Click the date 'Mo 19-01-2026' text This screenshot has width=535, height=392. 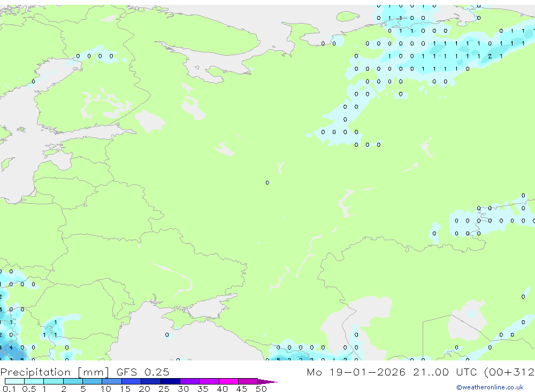click(356, 372)
